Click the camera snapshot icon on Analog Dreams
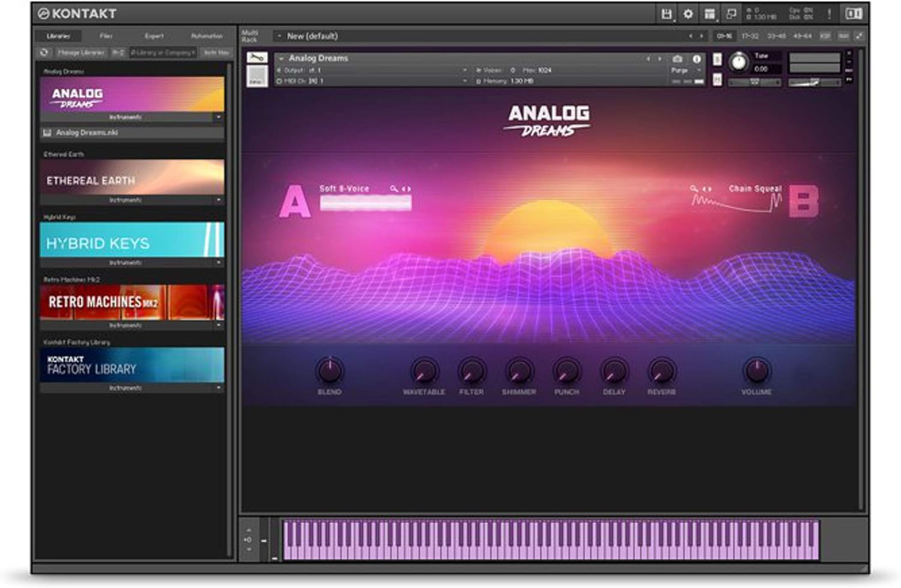Screen dimensions: 901x588 pos(677,59)
